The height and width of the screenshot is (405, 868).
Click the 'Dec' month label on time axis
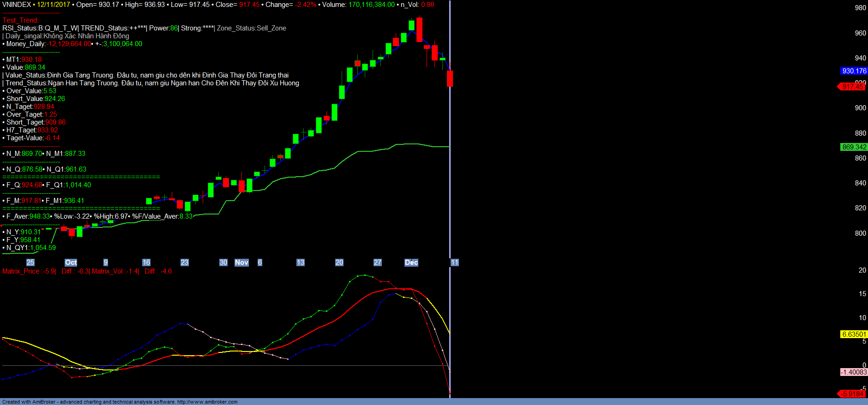pos(411,262)
